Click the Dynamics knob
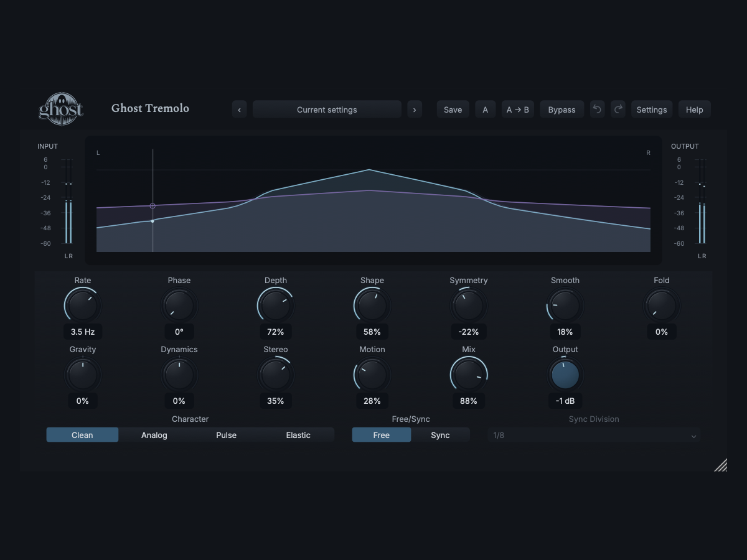747x560 pixels. point(179,375)
